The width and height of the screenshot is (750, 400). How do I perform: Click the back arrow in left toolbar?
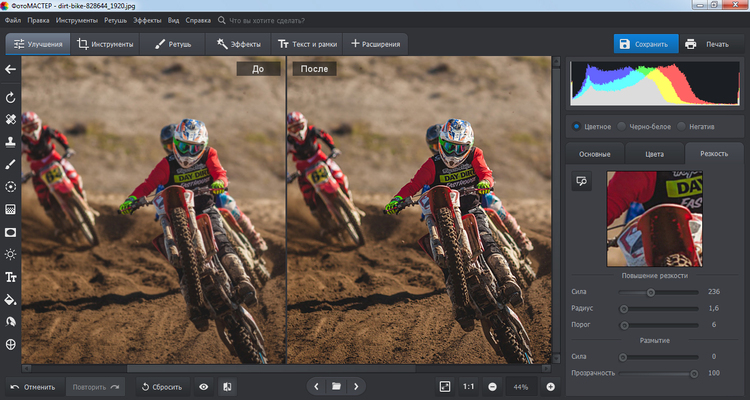pyautogui.click(x=11, y=69)
